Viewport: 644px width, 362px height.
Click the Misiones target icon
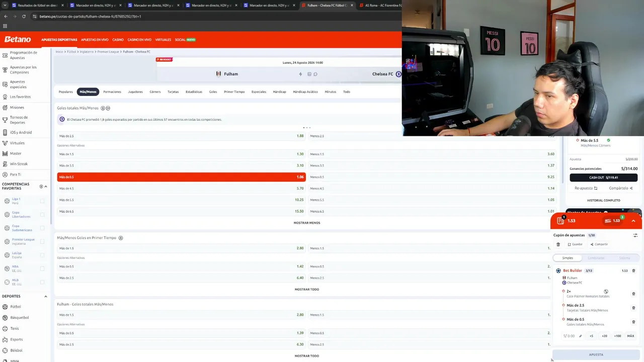(x=5, y=108)
